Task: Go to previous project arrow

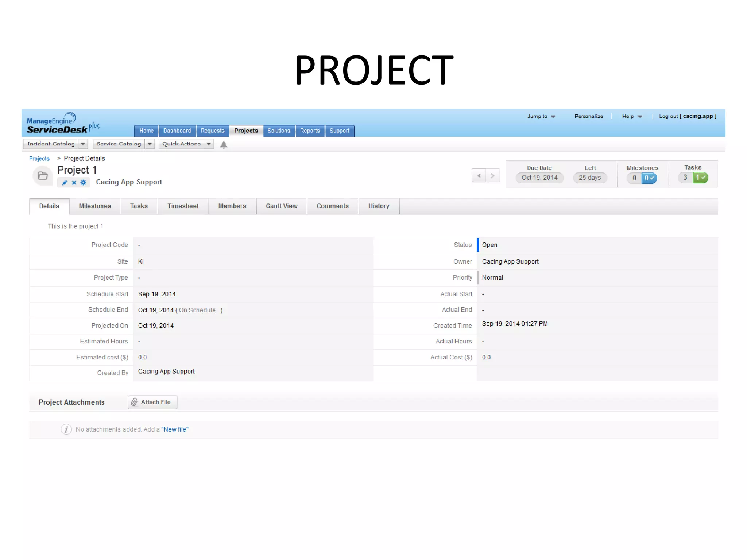Action: [x=479, y=176]
